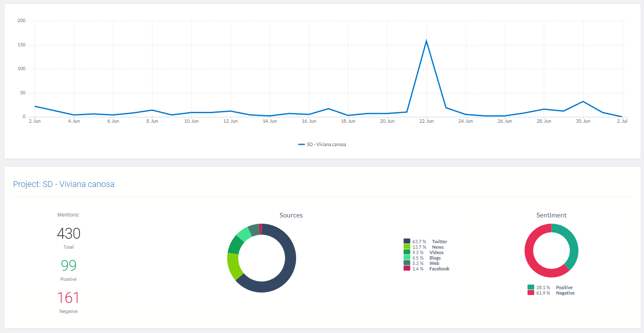Viewport: 644px width, 333px height.
Task: Click the Videos color swatch in Sources legend
Action: (407, 252)
